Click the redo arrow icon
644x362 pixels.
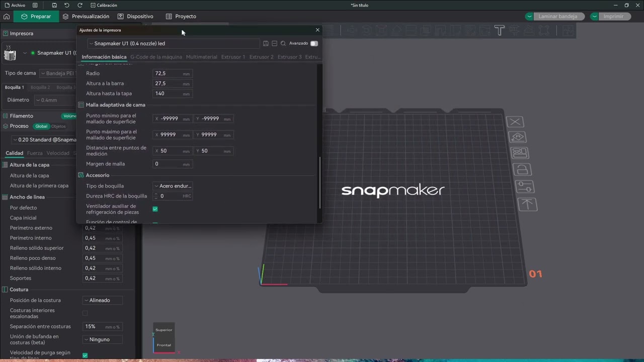pyautogui.click(x=80, y=5)
